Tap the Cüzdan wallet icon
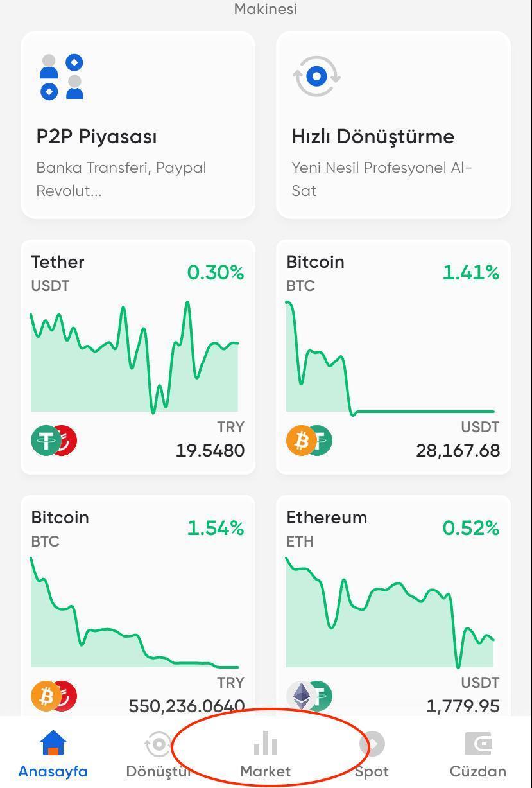The width and height of the screenshot is (532, 788). point(478,744)
